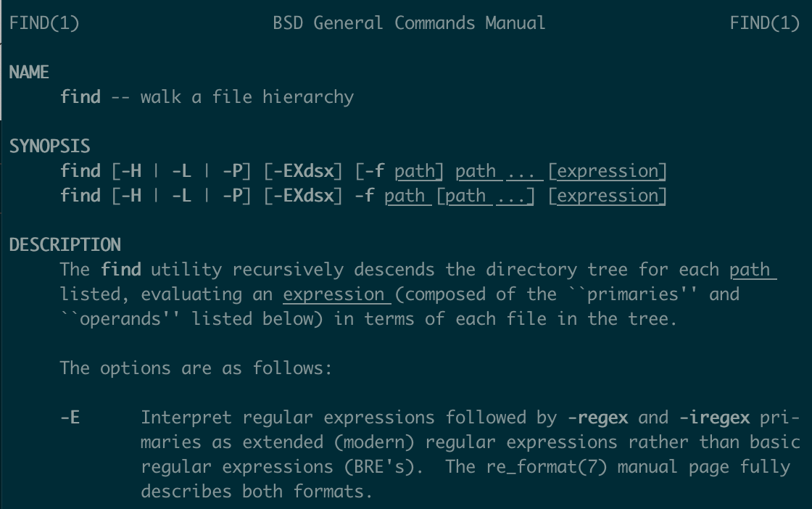The width and height of the screenshot is (812, 509).
Task: Click the BSD General Commands Manual title
Action: point(409,22)
